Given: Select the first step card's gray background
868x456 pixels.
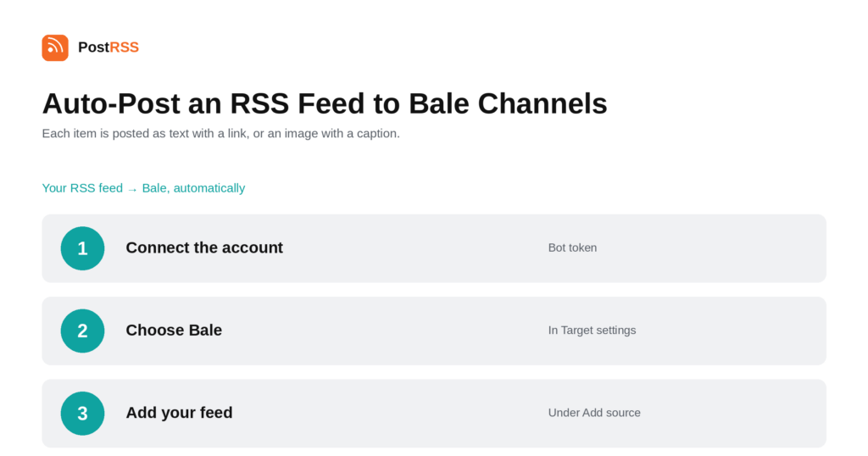Looking at the screenshot, I should pyautogui.click(x=434, y=248).
